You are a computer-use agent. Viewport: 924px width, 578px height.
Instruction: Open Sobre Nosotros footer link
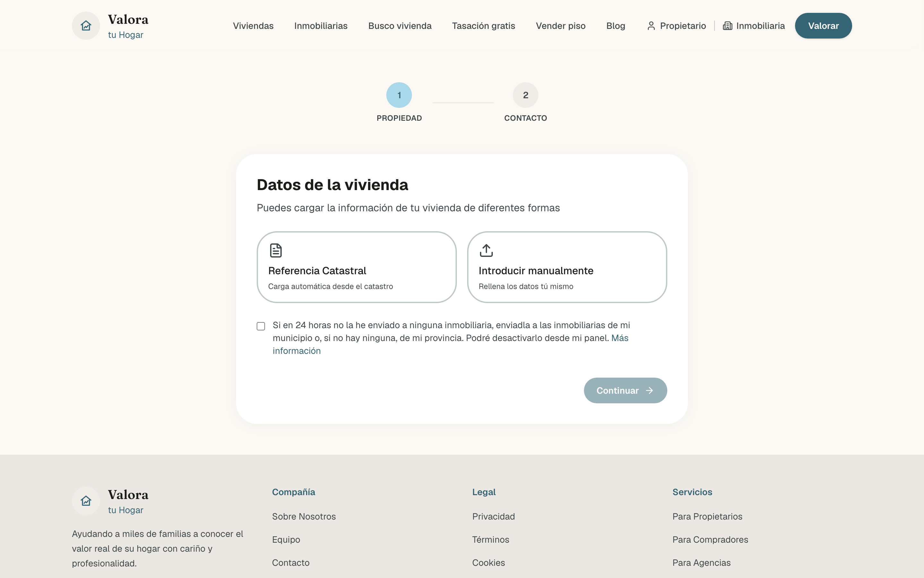[304, 516]
